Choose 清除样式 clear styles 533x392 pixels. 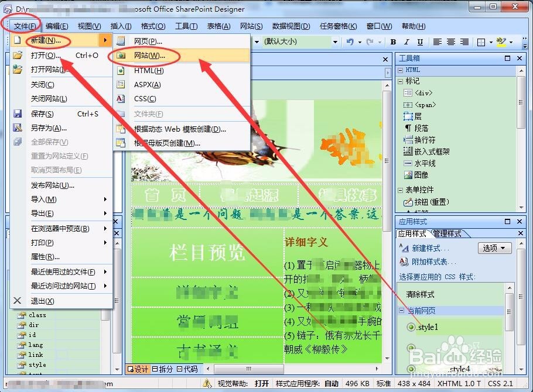pyautogui.click(x=420, y=294)
